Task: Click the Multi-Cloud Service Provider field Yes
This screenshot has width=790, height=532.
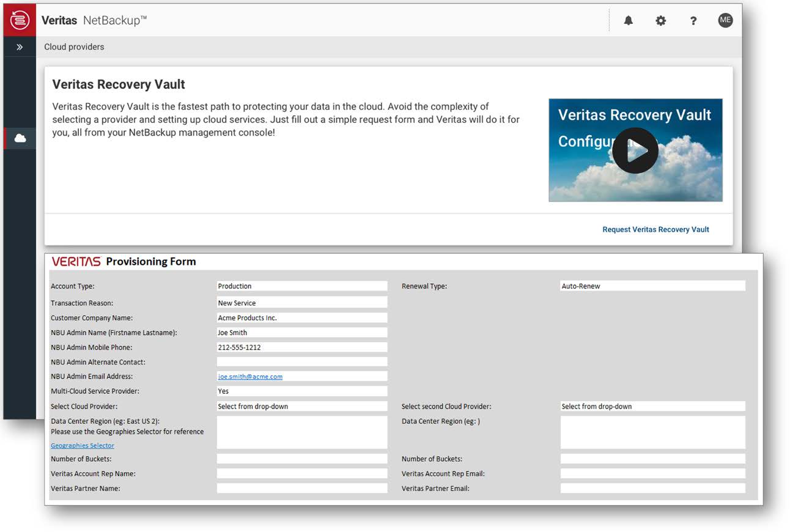Action: coord(302,391)
